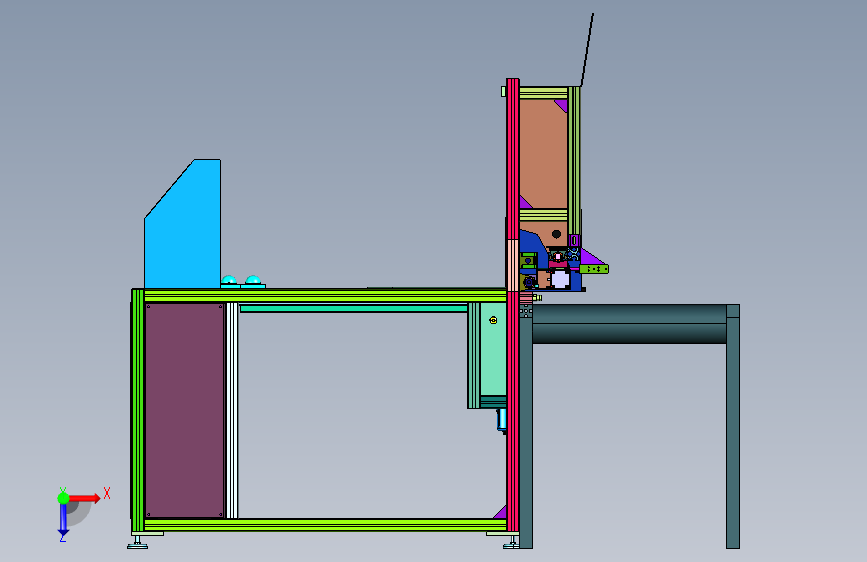Select the right cyan dome button on the tabletop
Viewport: 867px width, 562px height.
[253, 281]
